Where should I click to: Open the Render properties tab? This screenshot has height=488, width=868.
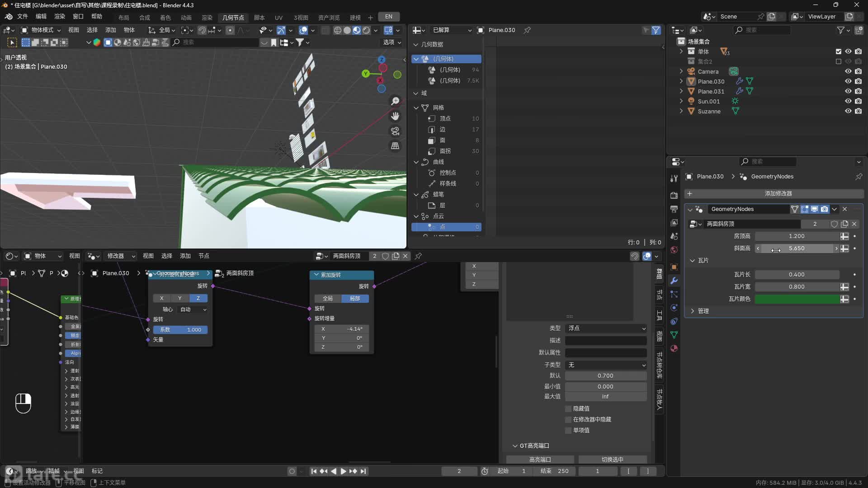click(674, 195)
